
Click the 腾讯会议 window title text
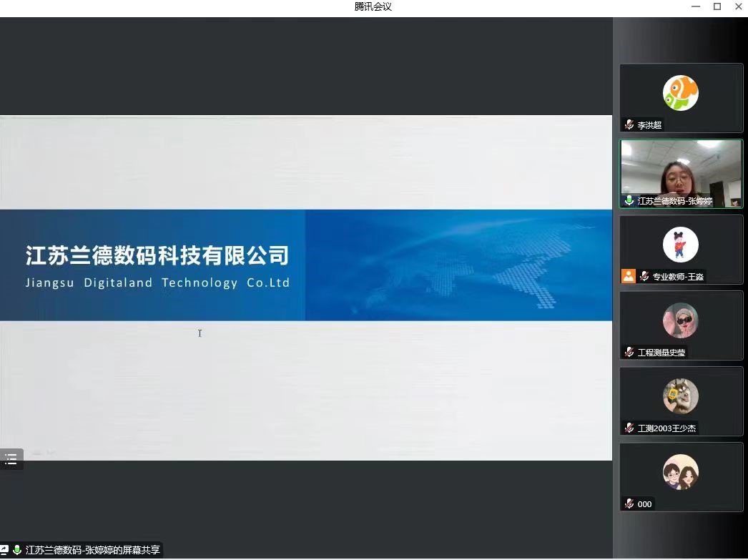[373, 6]
